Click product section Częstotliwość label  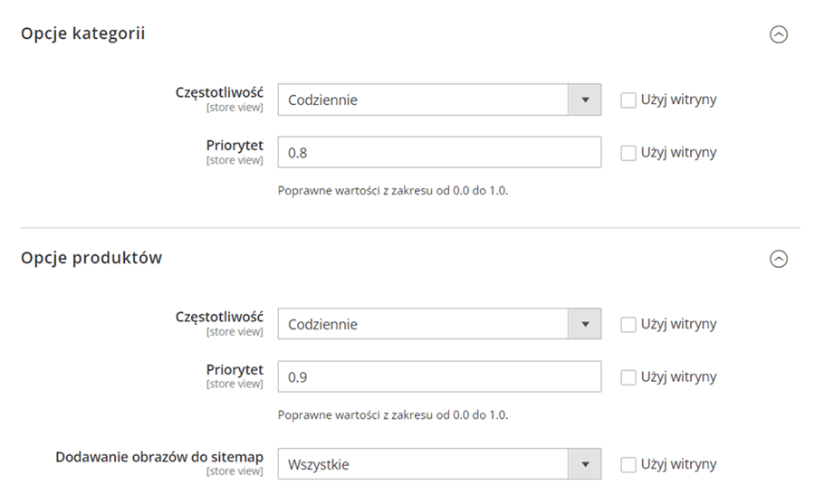point(219,317)
